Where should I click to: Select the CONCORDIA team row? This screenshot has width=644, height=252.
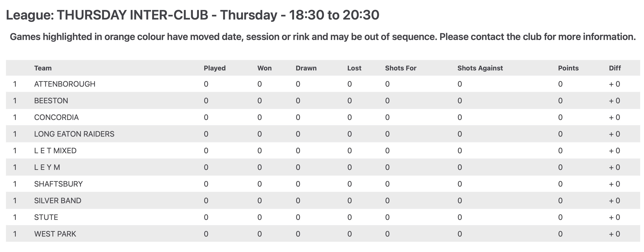[323, 117]
